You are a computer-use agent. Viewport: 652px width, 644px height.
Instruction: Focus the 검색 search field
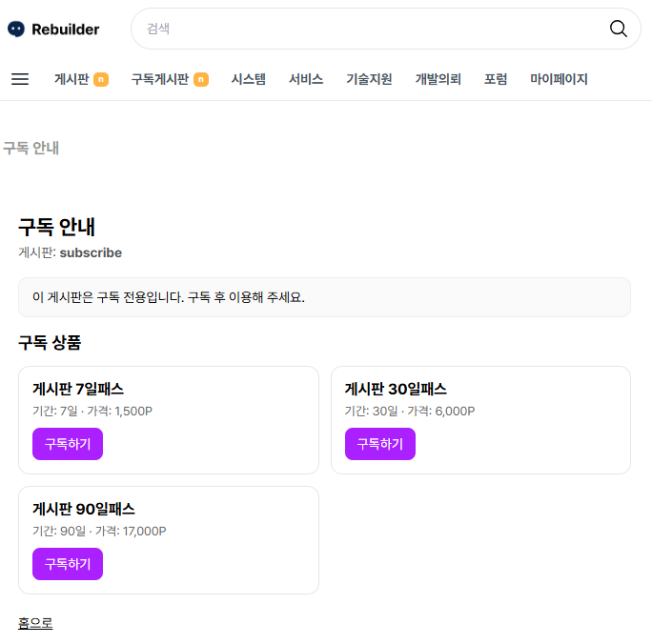click(x=372, y=29)
